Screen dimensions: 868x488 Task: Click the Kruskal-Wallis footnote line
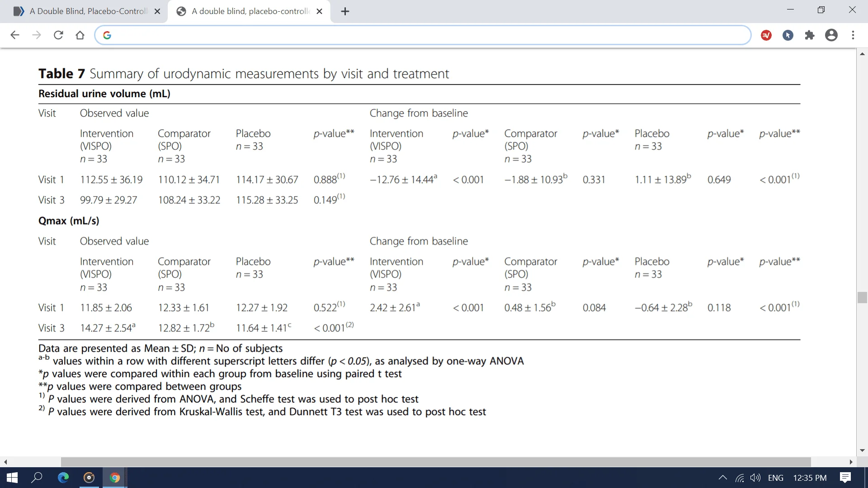point(262,411)
